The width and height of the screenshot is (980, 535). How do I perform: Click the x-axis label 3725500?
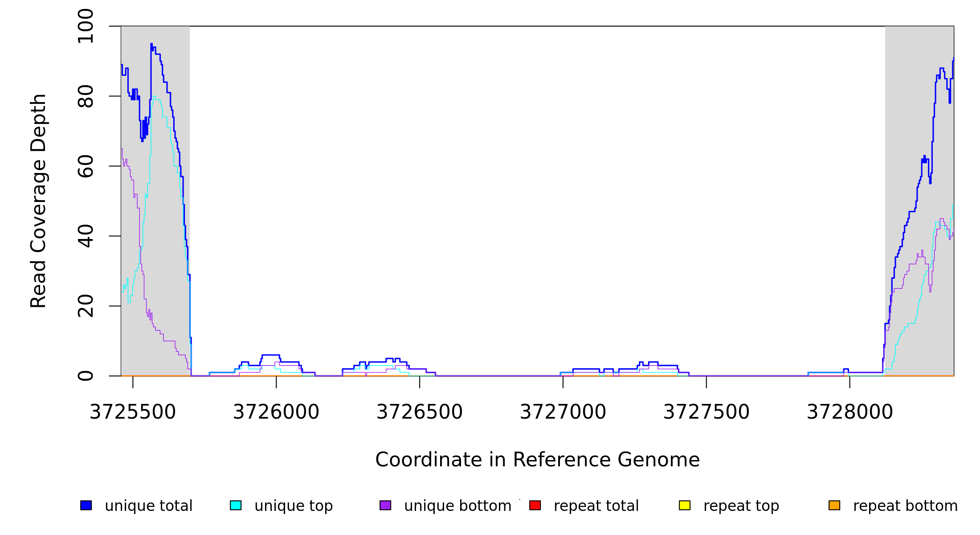pos(133,412)
